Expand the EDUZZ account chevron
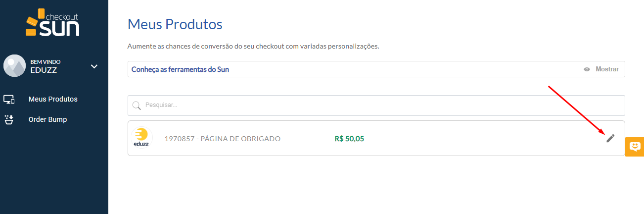Screen dimensions: 644x214 coord(94,66)
